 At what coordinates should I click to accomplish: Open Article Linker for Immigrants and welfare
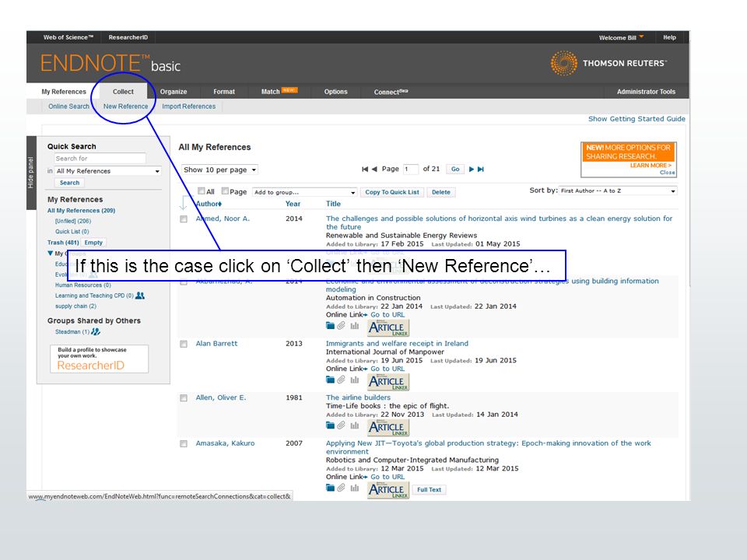[388, 382]
